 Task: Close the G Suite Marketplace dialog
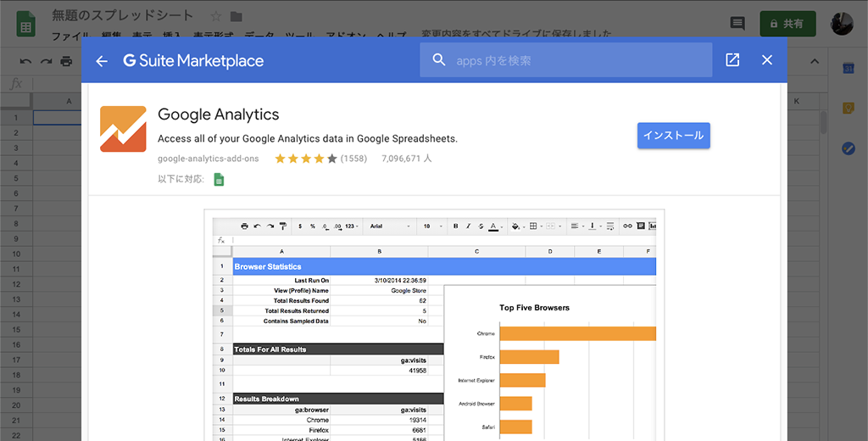(x=766, y=60)
